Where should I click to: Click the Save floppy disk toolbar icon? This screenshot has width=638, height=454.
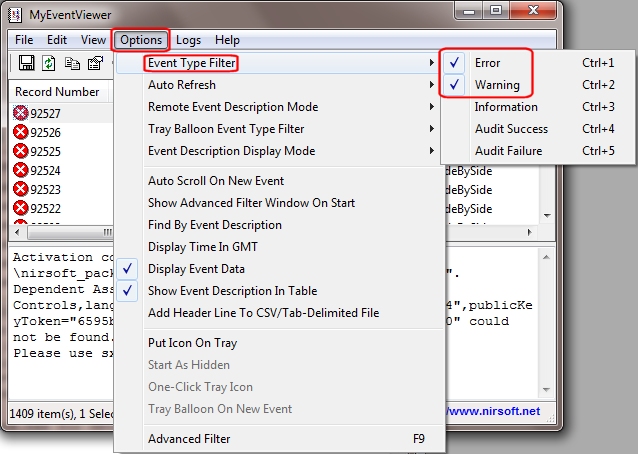coord(26,63)
